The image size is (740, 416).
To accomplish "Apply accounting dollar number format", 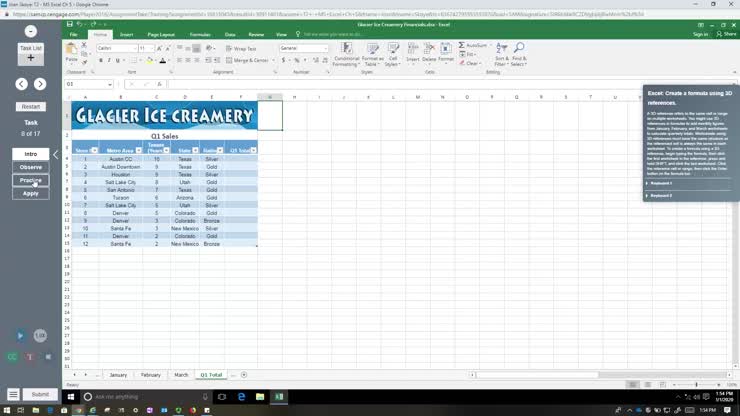I will 283,60.
